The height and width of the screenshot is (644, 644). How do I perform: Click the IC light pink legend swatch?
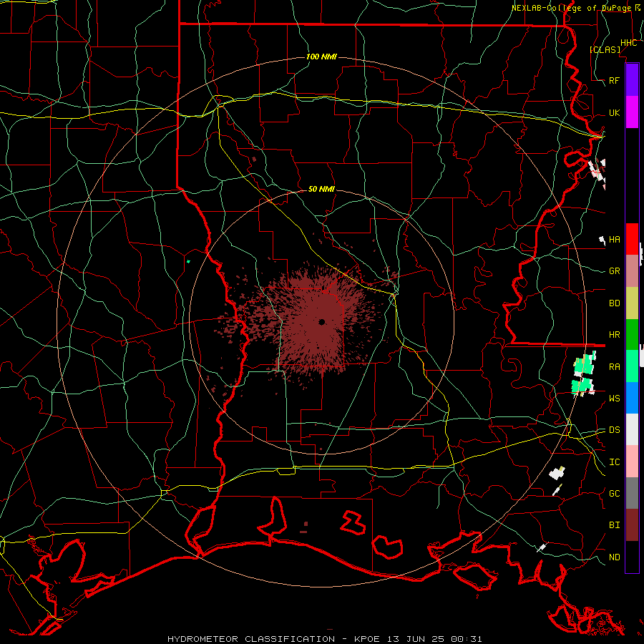[632, 462]
